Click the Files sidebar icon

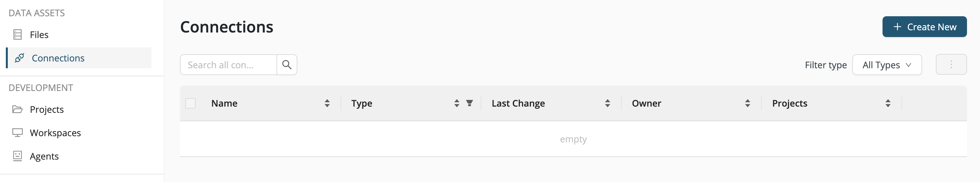coord(18,35)
